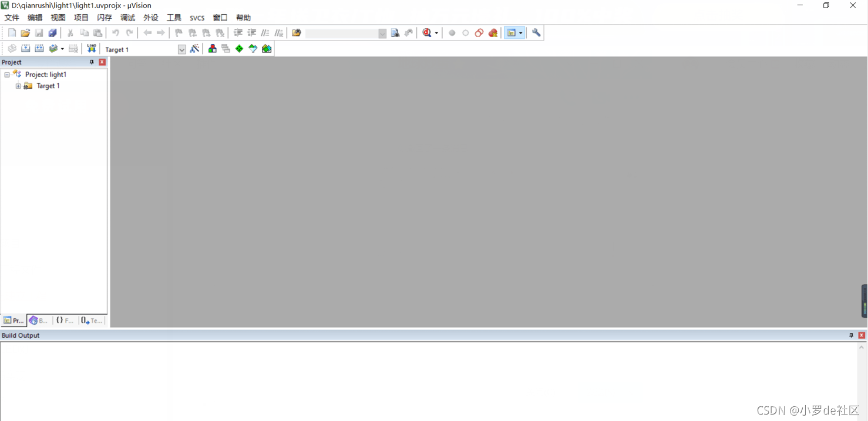Click the LOAD download to flash icon
Screen dimensions: 868x421
92,49
